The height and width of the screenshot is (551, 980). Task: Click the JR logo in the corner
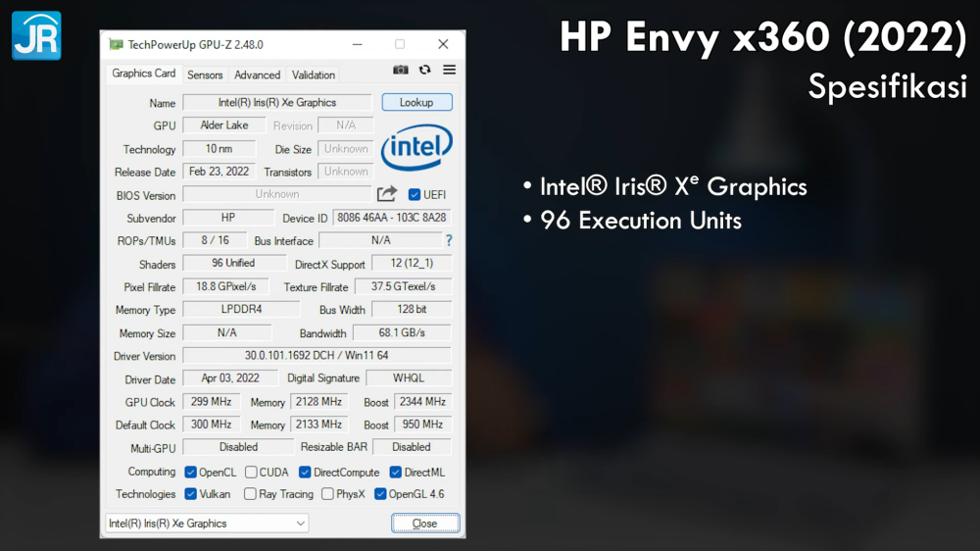(x=36, y=35)
